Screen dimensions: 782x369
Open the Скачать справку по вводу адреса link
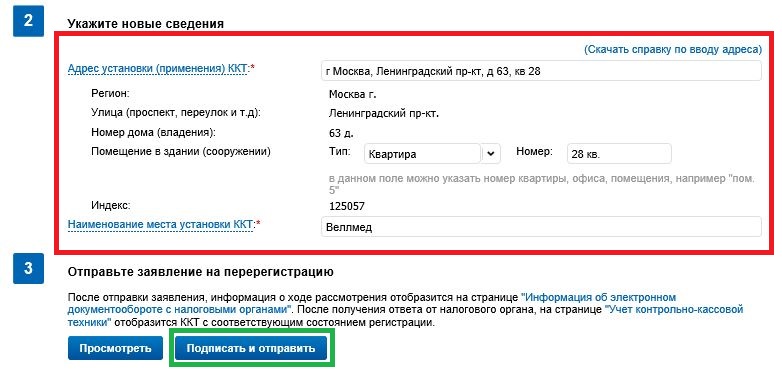(x=673, y=49)
